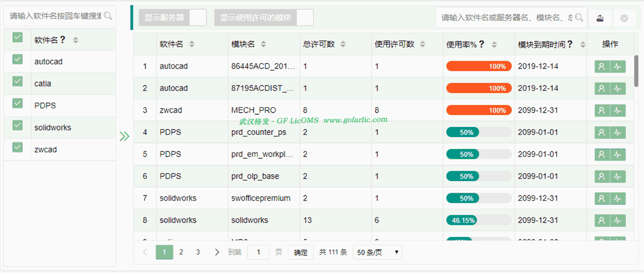The image size is (644, 273).
Task: Click user icon in autocad 87195ACDIST row
Action: (x=602, y=88)
